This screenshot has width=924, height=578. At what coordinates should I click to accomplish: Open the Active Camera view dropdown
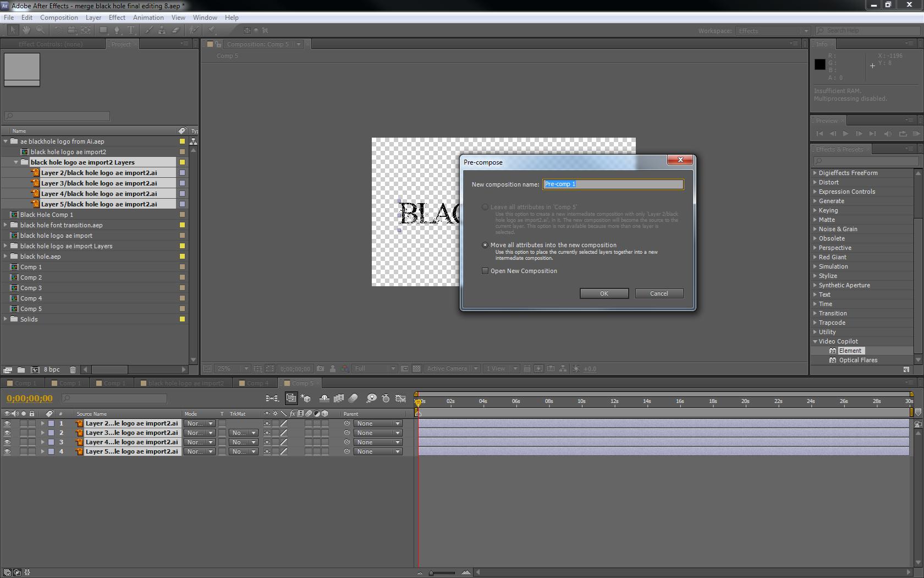[x=452, y=369]
